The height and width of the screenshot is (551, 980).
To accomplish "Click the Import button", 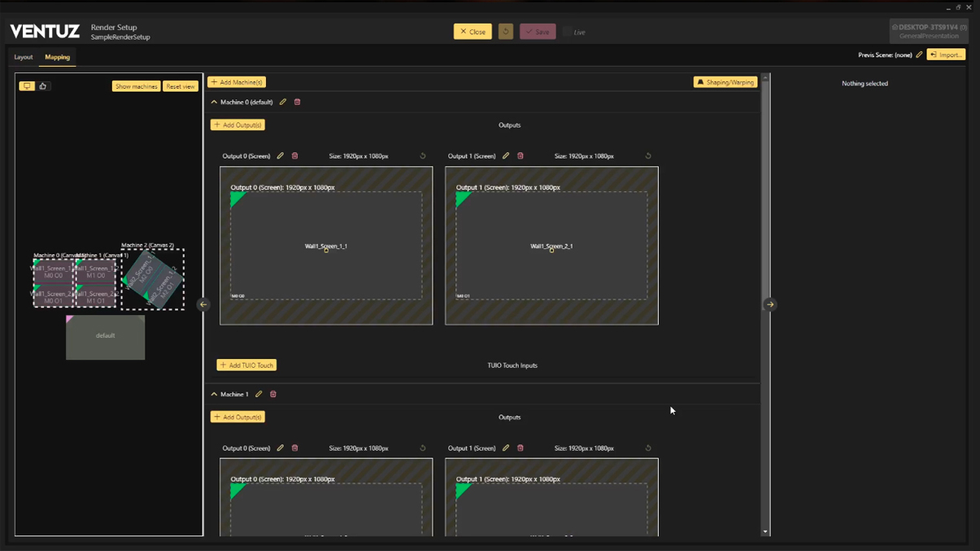I will click(946, 55).
